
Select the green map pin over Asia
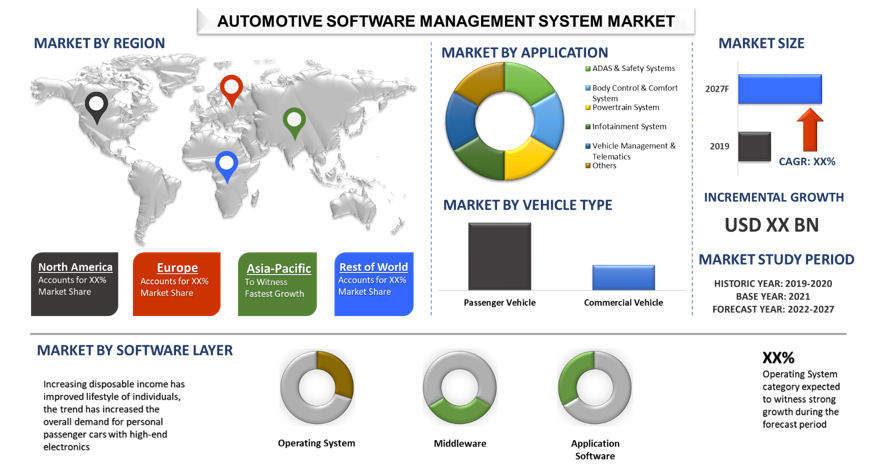(x=293, y=121)
